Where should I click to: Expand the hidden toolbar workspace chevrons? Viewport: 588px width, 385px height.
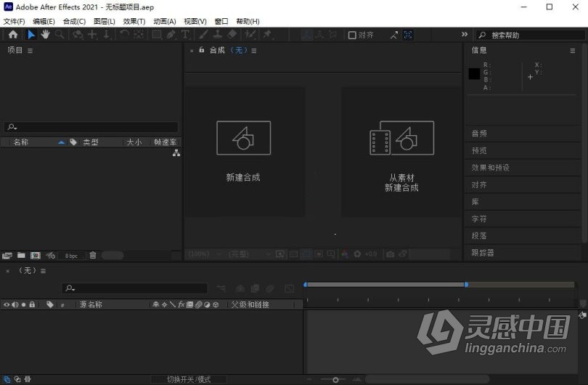click(465, 35)
